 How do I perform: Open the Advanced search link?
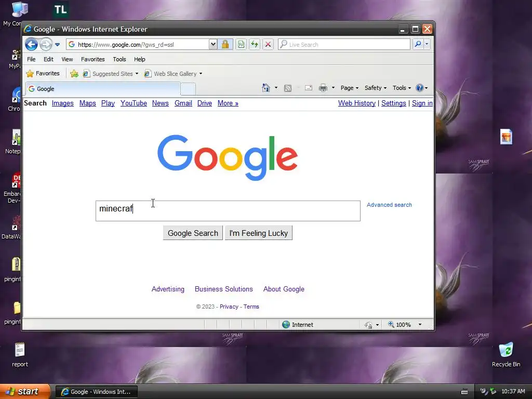click(389, 205)
